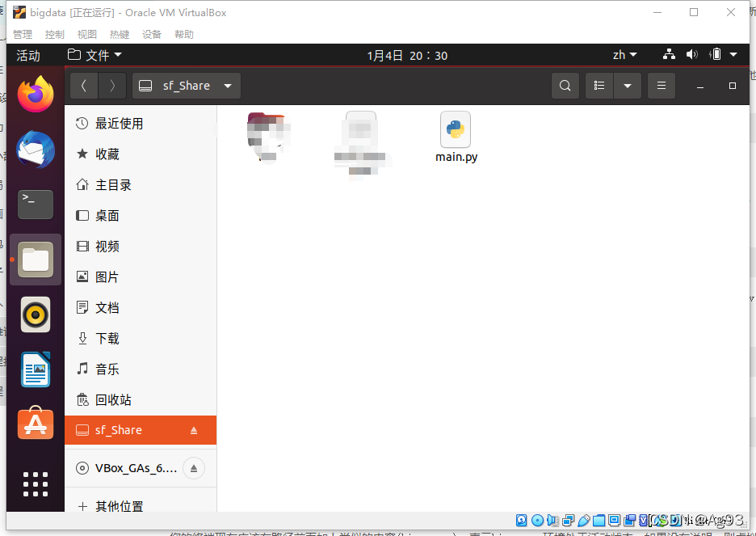The height and width of the screenshot is (536, 756).
Task: Open view options dropdown arrow
Action: (x=628, y=86)
